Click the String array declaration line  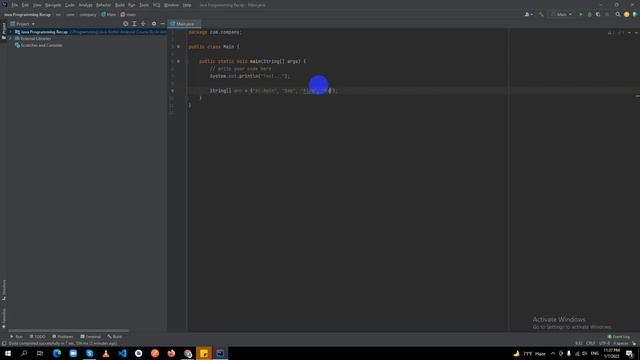pos(273,91)
